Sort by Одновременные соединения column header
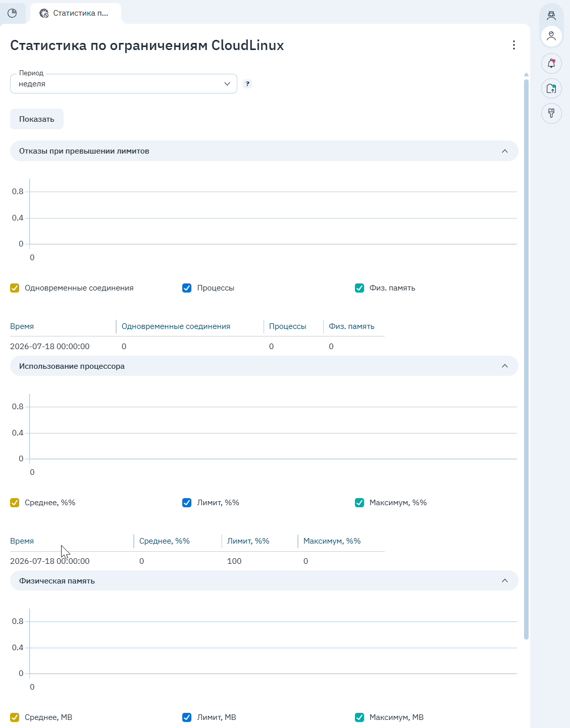This screenshot has width=570, height=728. tap(176, 326)
